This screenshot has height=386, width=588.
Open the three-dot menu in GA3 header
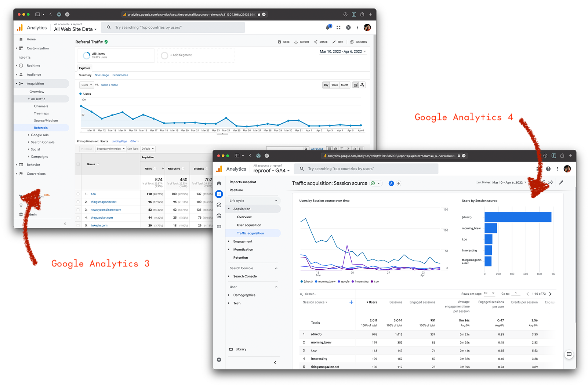coord(357,28)
